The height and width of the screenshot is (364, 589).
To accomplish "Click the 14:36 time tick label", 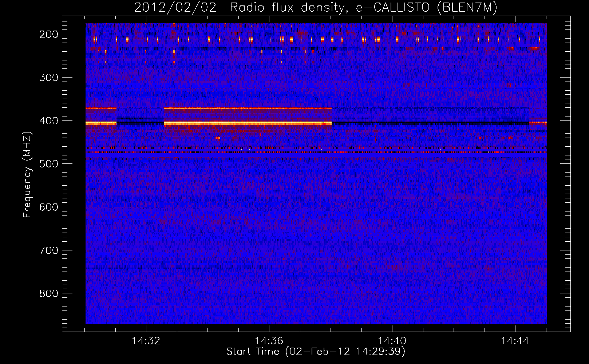I will (269, 341).
